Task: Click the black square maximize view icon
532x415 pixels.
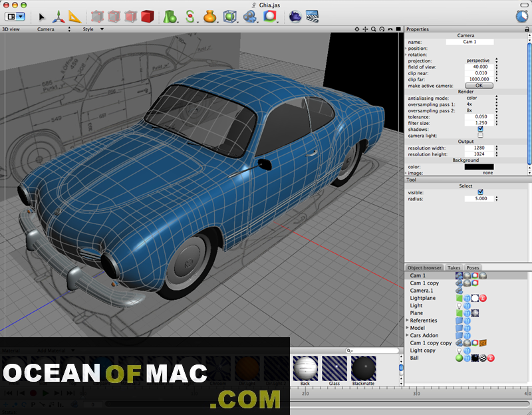Action: [x=398, y=29]
